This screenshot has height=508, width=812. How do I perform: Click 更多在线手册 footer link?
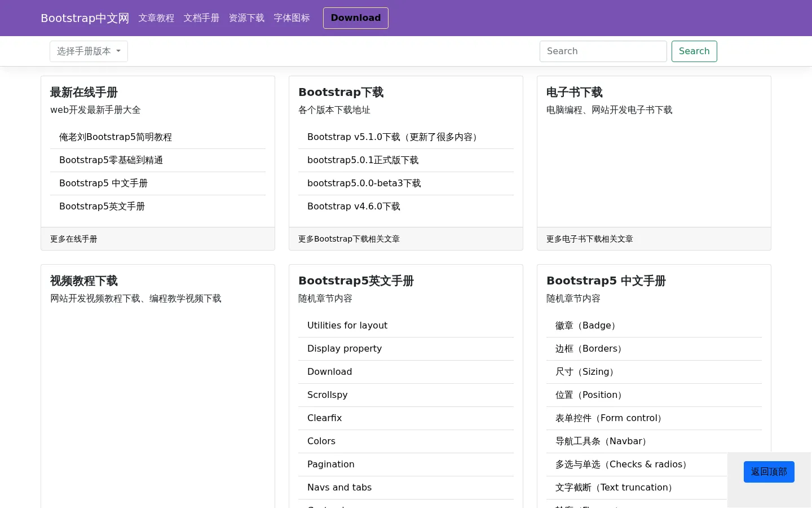point(74,239)
